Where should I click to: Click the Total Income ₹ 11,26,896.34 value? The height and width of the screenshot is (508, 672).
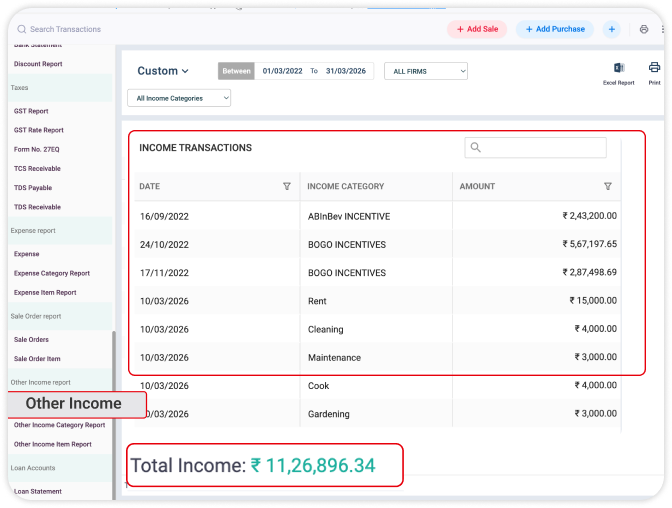[313, 466]
